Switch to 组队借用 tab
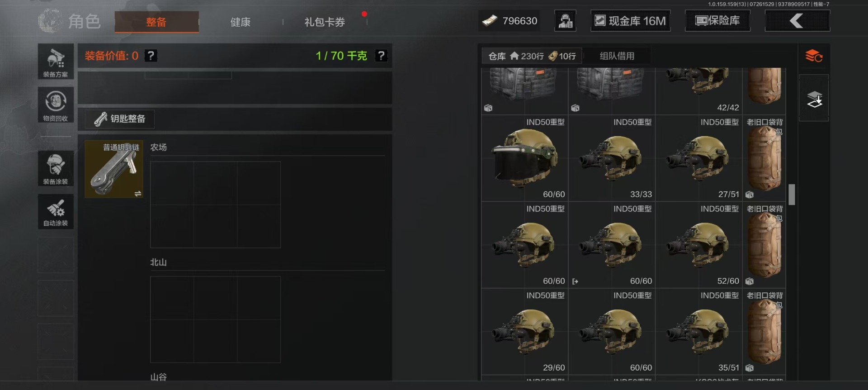868x390 pixels. 617,56
